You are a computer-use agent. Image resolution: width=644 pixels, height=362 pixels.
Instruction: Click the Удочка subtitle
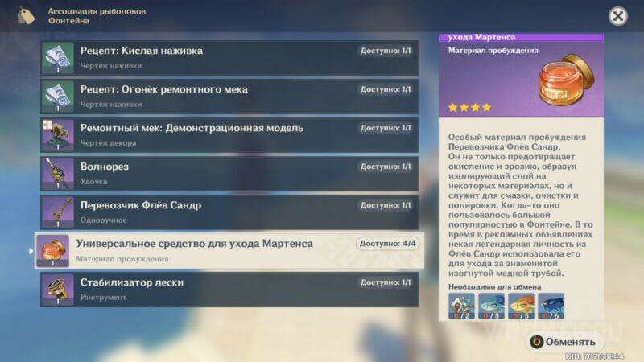[93, 182]
